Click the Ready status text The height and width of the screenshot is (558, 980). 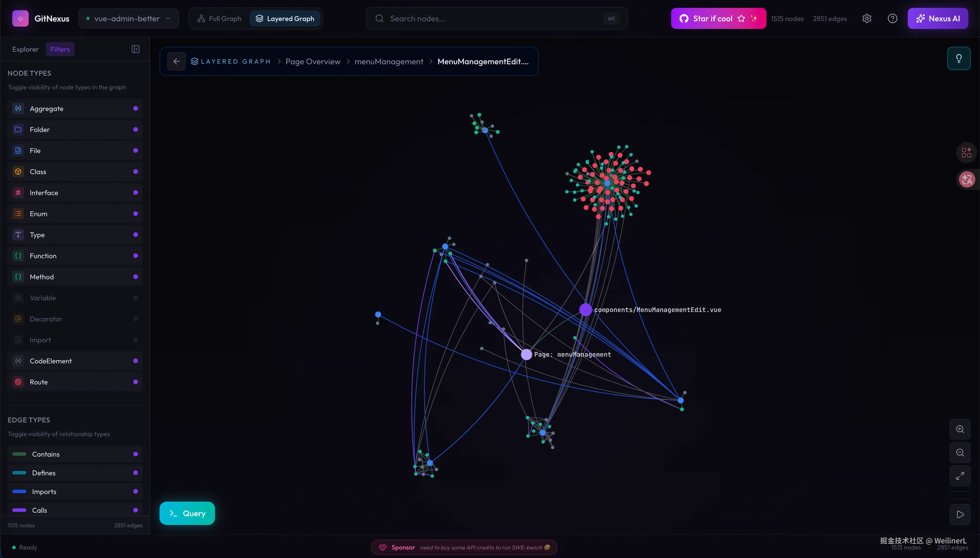(x=28, y=547)
